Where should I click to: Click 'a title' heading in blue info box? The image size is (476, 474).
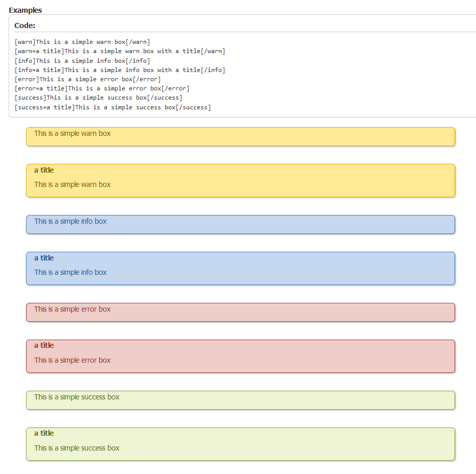pyautogui.click(x=44, y=258)
